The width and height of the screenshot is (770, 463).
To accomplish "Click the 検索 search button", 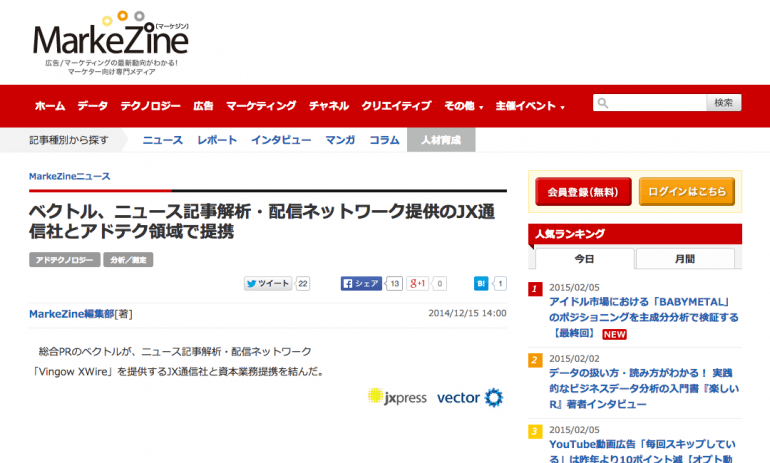I will pyautogui.click(x=724, y=103).
